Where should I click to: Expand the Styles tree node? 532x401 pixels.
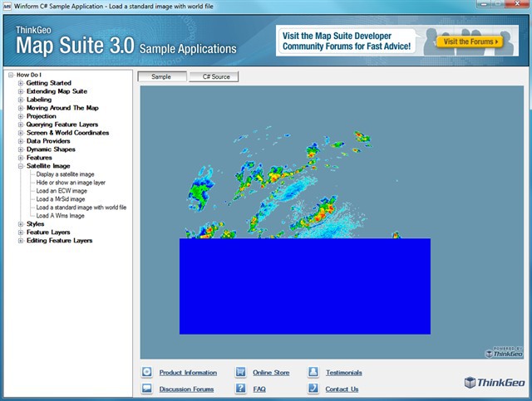20,224
